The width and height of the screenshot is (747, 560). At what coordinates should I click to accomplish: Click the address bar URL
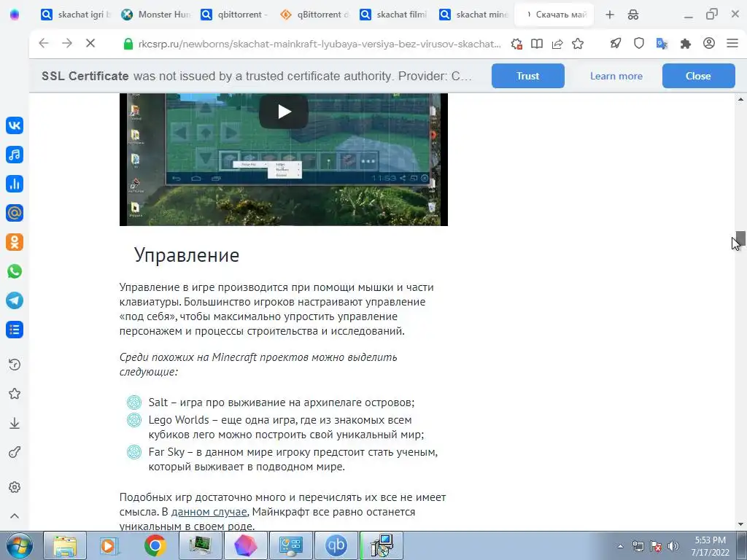[x=320, y=44]
